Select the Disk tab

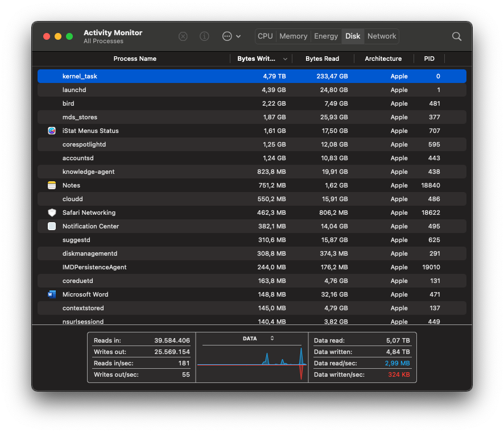353,36
